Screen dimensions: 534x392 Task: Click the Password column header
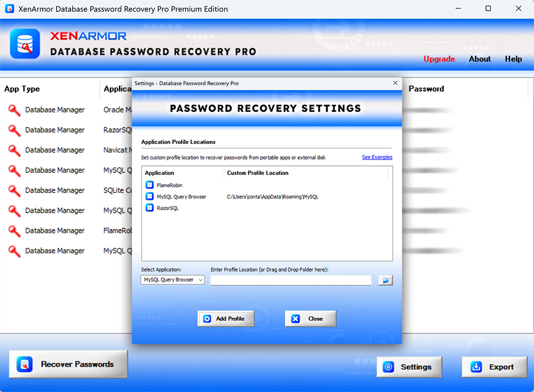(426, 89)
